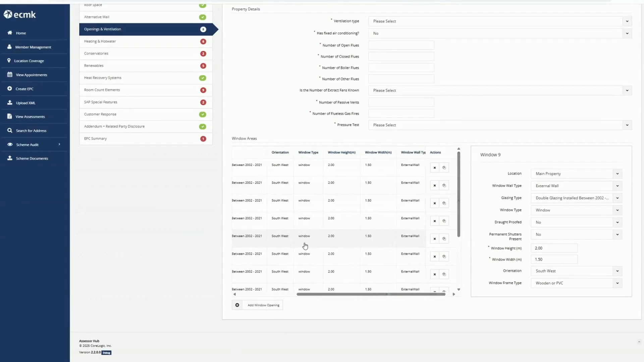
Task: Click the Number of Open Flues field
Action: [x=401, y=45]
